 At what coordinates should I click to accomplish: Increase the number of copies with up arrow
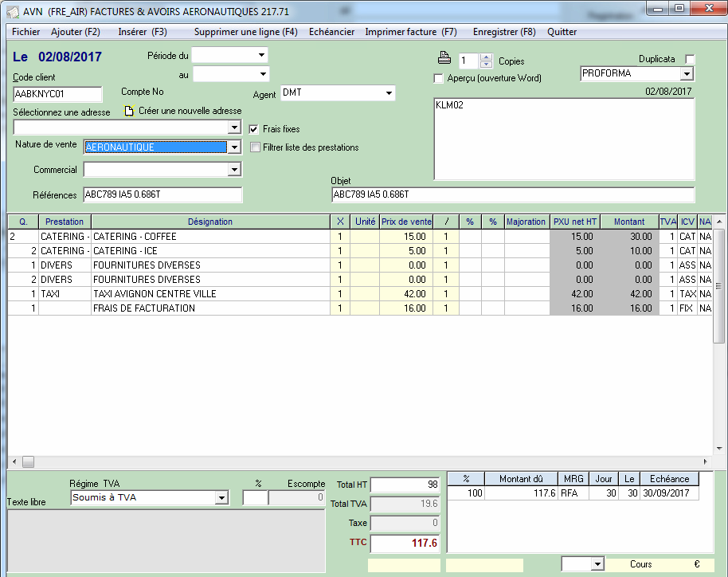pyautogui.click(x=486, y=57)
